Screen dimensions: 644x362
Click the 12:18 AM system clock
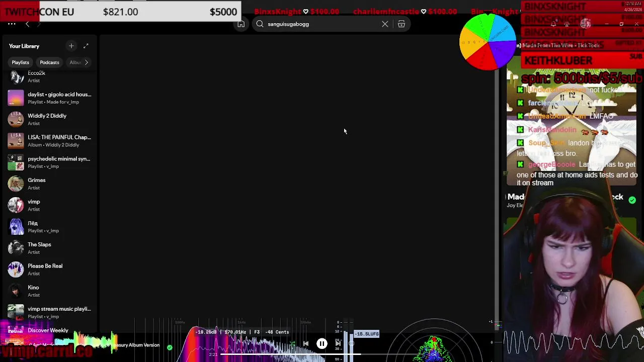pos(632,3)
